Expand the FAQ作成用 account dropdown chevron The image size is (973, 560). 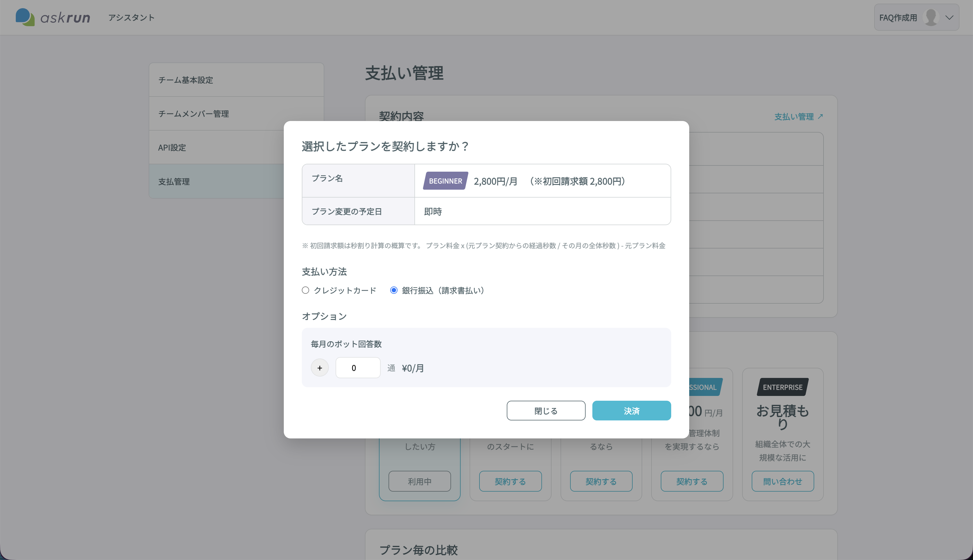949,18
